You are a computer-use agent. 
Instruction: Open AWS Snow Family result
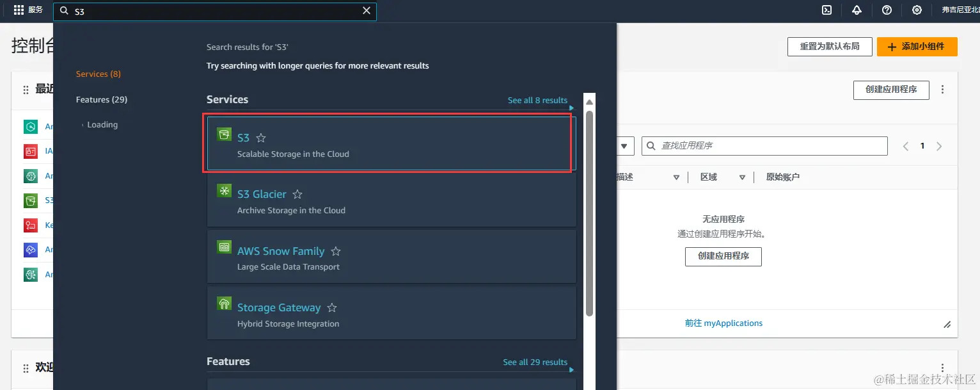pos(391,257)
